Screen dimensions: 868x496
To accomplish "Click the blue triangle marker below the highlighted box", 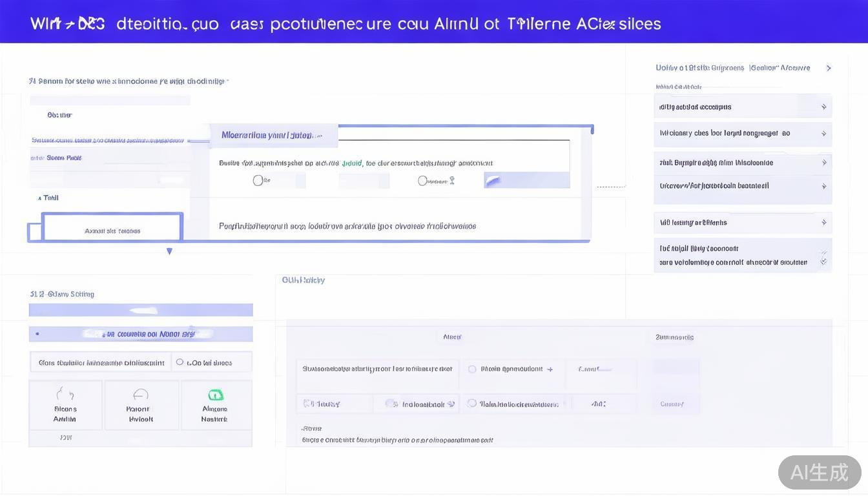I will click(169, 251).
